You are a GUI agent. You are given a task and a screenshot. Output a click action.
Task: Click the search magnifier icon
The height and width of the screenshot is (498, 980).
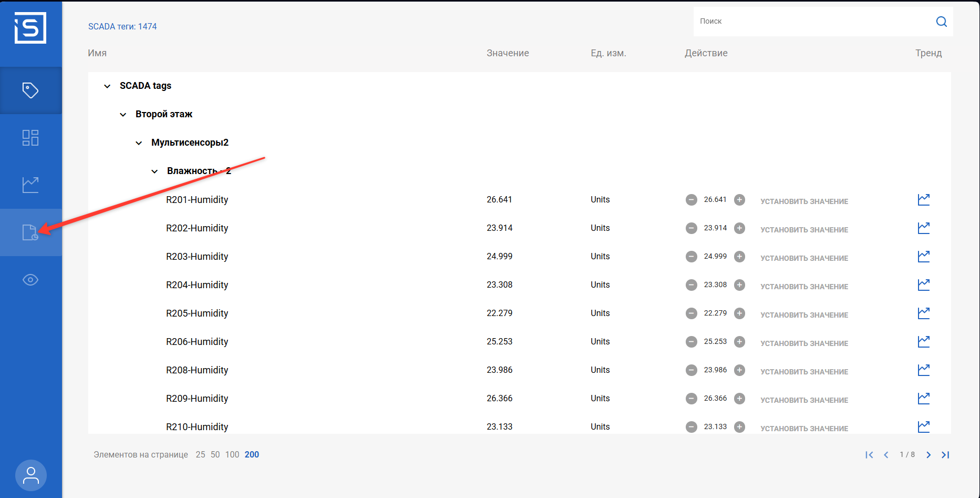coord(941,22)
